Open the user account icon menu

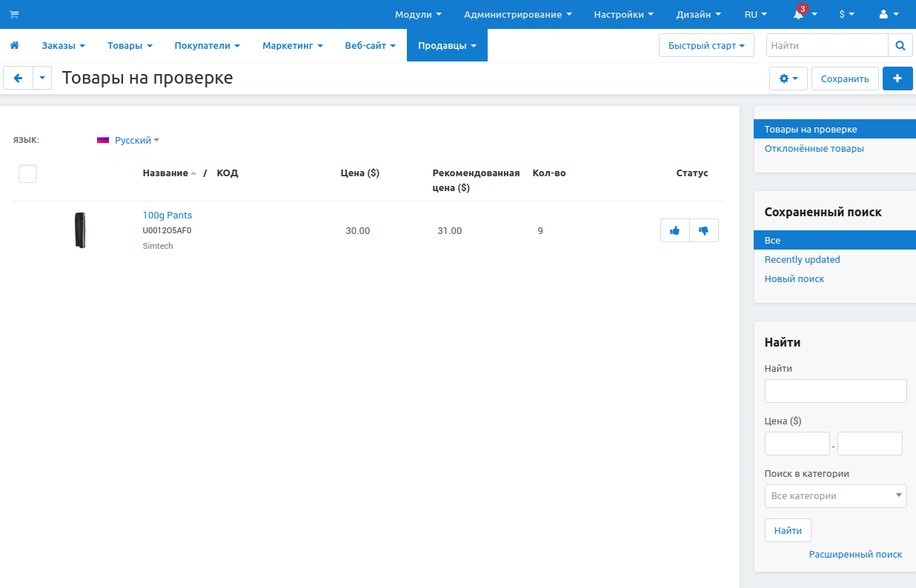(x=887, y=15)
